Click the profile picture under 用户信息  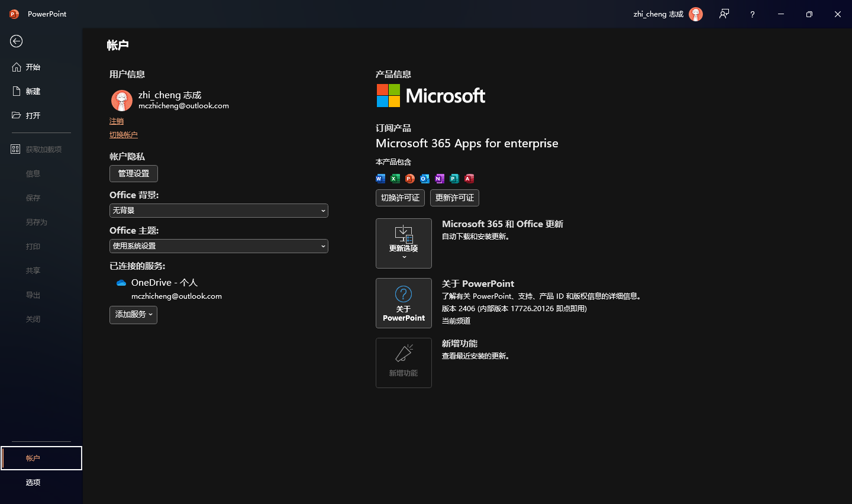pyautogui.click(x=122, y=101)
